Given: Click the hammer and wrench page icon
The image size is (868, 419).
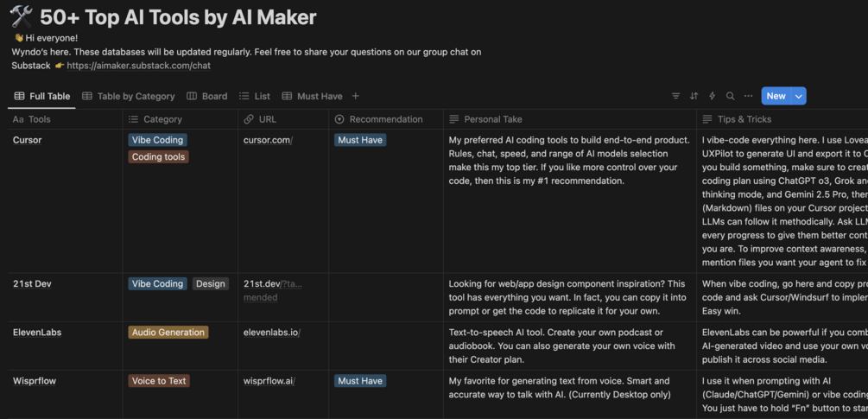Looking at the screenshot, I should 21,16.
